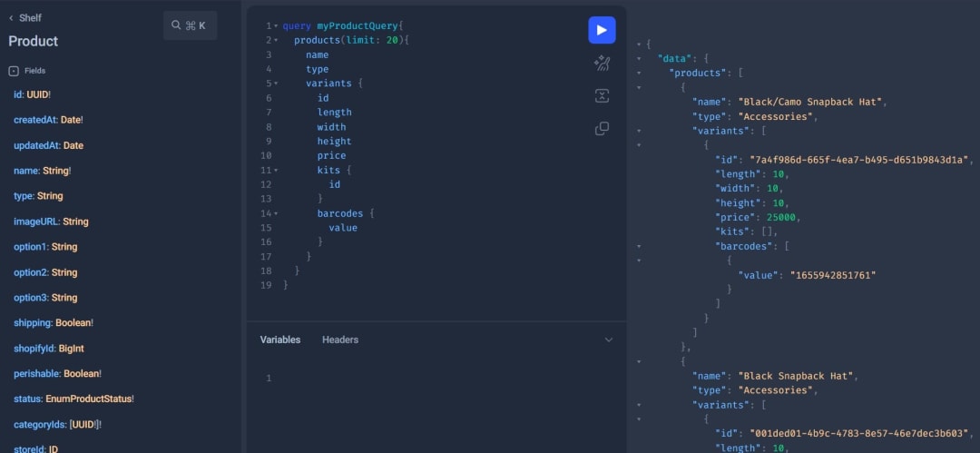Click the height field on line 9
Image resolution: width=980 pixels, height=453 pixels.
(x=334, y=142)
